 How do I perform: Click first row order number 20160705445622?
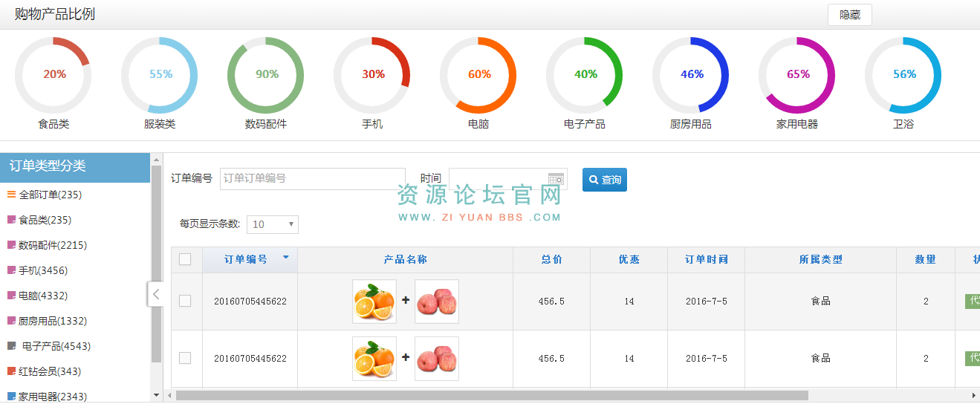(x=250, y=302)
